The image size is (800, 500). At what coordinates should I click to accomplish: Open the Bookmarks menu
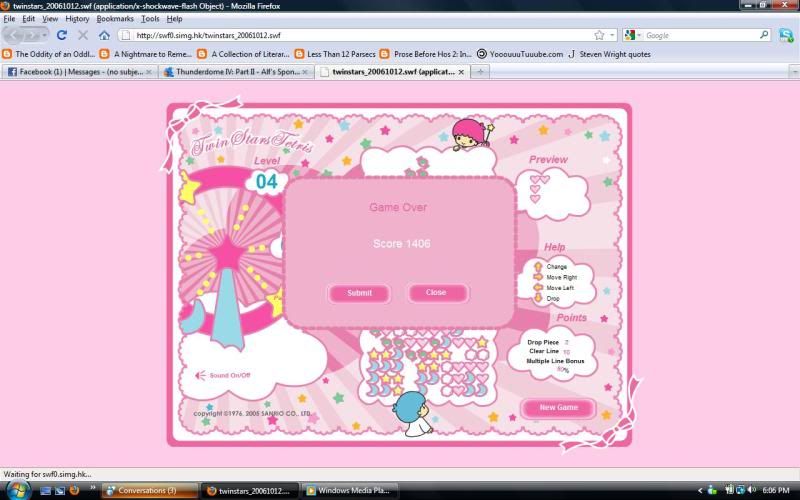tap(115, 19)
